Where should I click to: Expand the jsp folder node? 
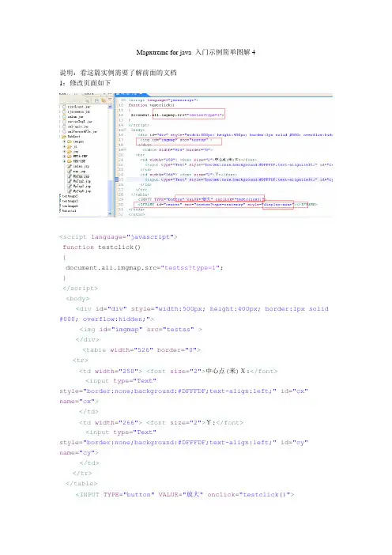tap(64, 151)
